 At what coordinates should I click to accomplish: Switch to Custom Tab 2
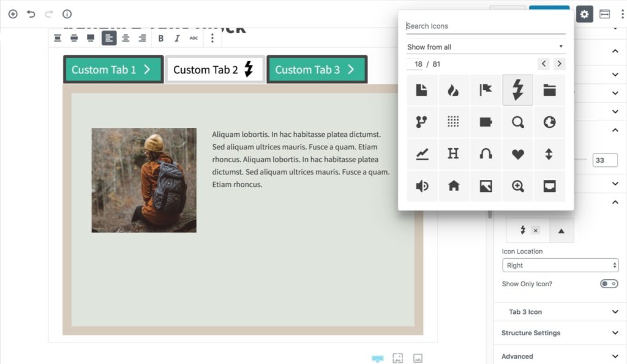215,70
